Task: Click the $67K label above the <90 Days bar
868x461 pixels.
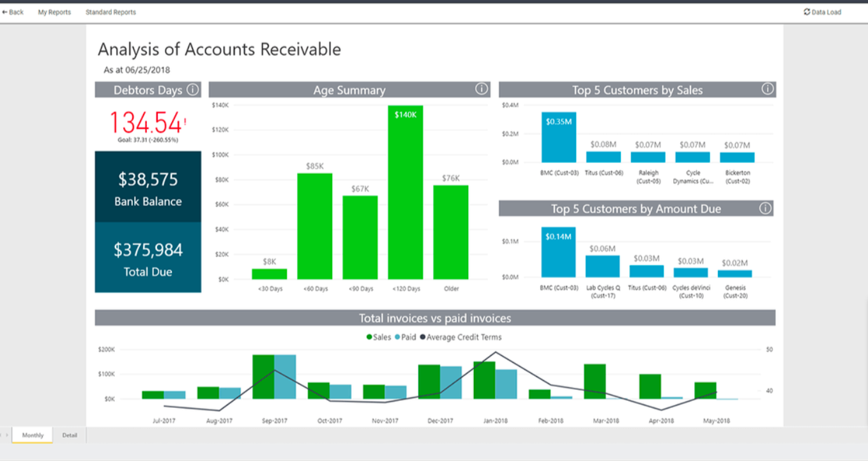Action: tap(360, 189)
